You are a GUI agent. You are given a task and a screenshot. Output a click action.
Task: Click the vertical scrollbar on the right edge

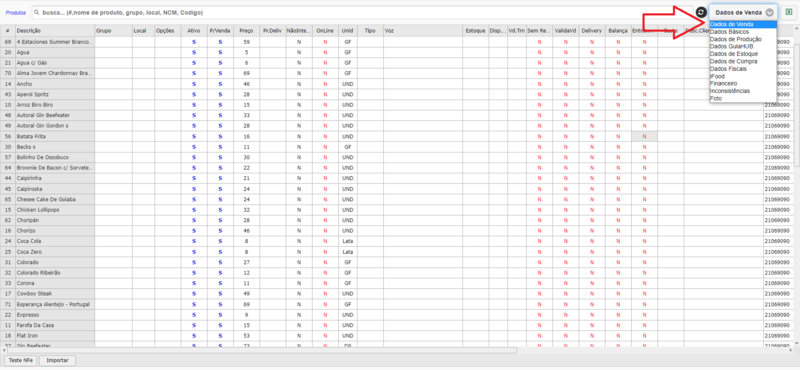tap(797, 105)
